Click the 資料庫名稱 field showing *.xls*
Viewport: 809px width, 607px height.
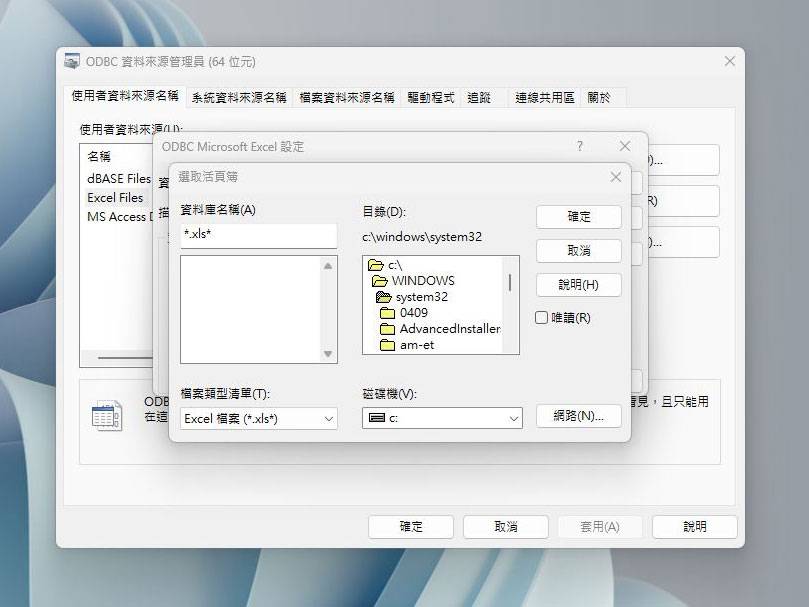(x=258, y=235)
